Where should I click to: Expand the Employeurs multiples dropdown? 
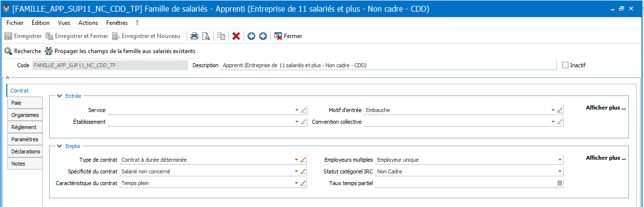click(560, 159)
